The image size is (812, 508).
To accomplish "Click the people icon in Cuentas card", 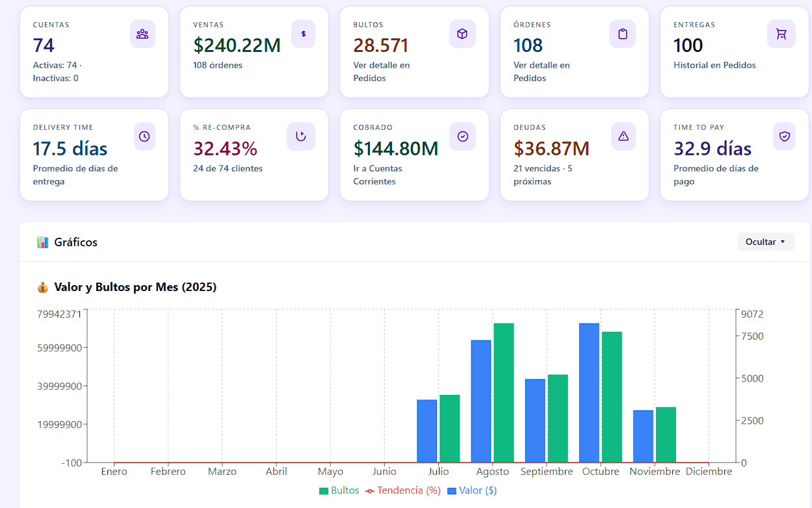I will pos(142,34).
